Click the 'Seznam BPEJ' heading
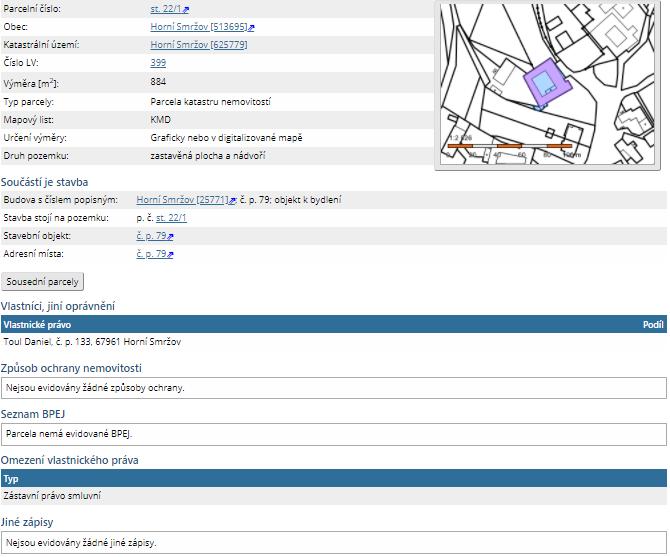The width and height of the screenshot is (670, 557). click(x=33, y=414)
